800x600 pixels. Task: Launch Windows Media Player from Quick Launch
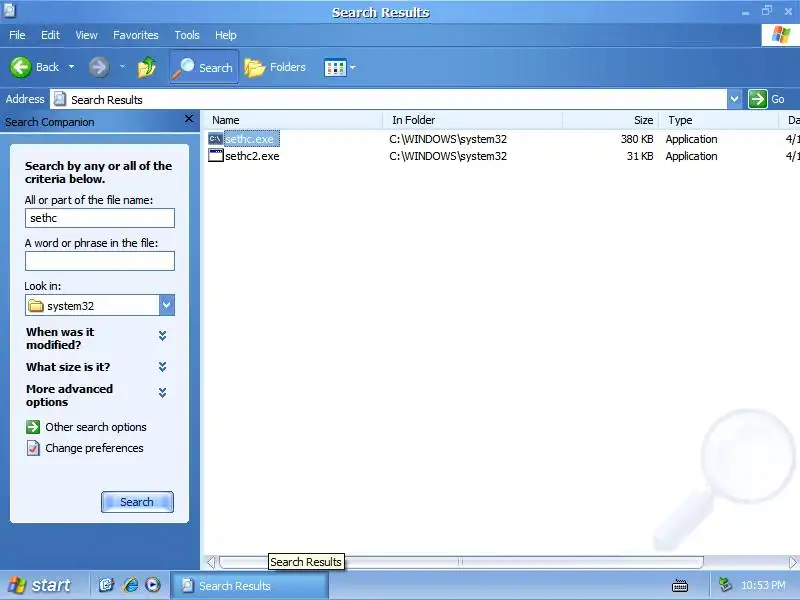[x=153, y=585]
